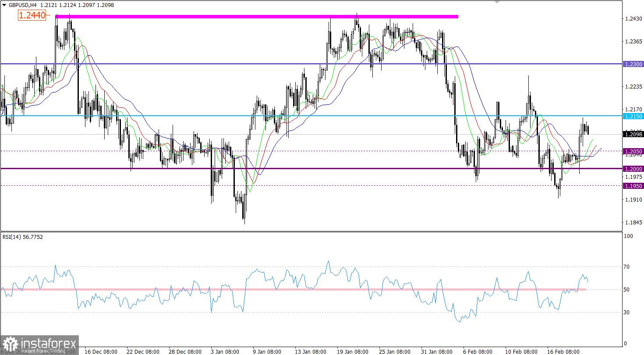Viewport: 644px width, 355px height.
Task: Click the 1.2300 highlighted price tag
Action: [x=633, y=64]
